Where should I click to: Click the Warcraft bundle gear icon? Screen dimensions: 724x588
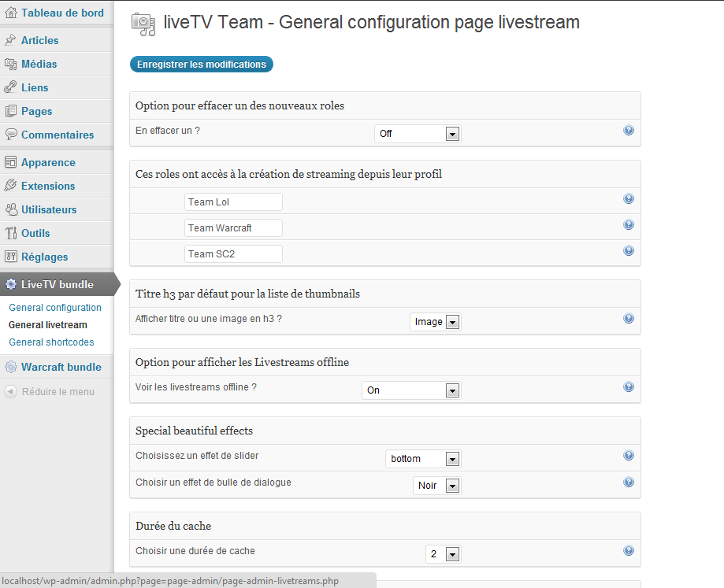[x=10, y=367]
